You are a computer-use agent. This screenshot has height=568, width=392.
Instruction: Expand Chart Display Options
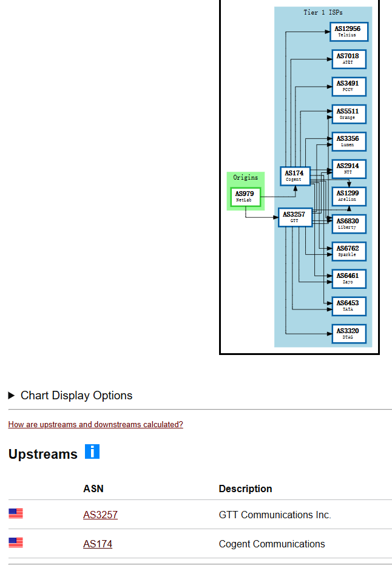tap(70, 395)
